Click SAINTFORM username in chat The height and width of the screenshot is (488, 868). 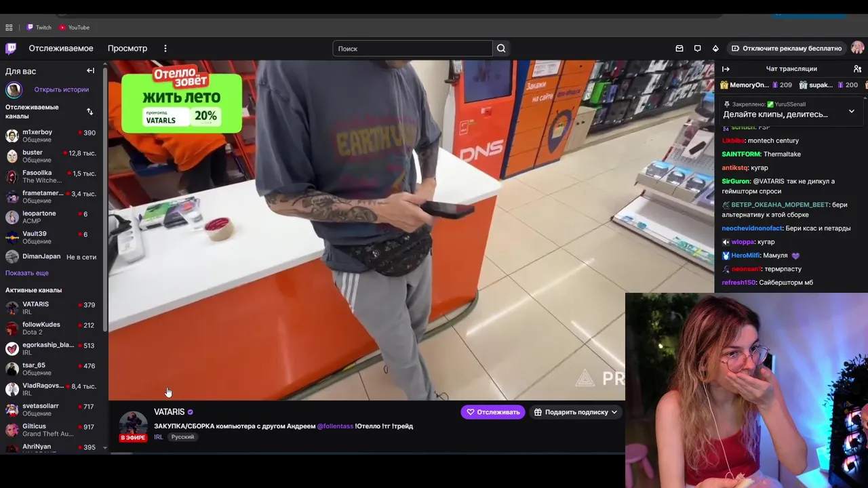point(741,155)
